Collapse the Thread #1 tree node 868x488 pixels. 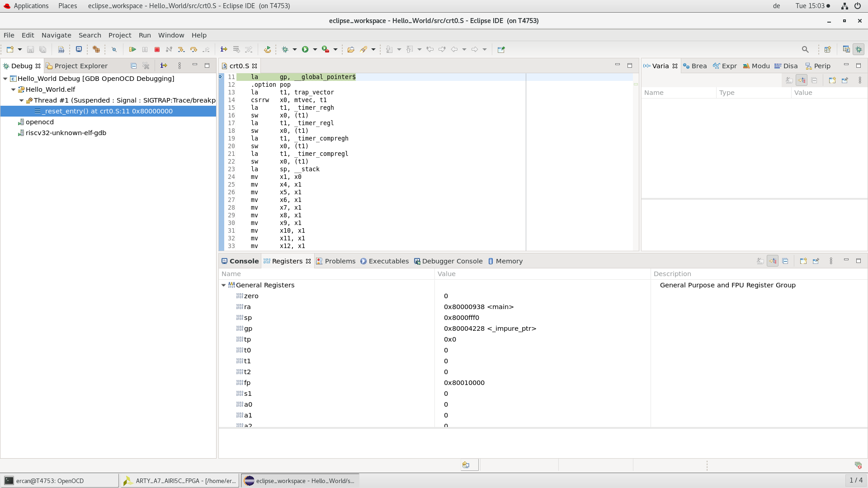coord(22,100)
